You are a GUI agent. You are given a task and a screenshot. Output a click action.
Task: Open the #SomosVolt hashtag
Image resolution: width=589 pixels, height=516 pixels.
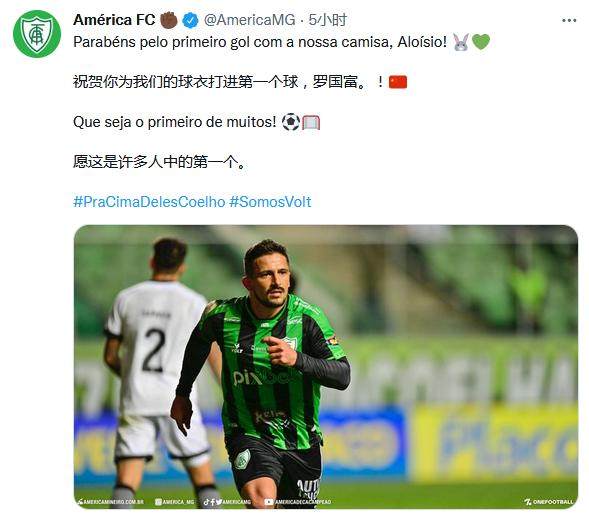tap(270, 202)
